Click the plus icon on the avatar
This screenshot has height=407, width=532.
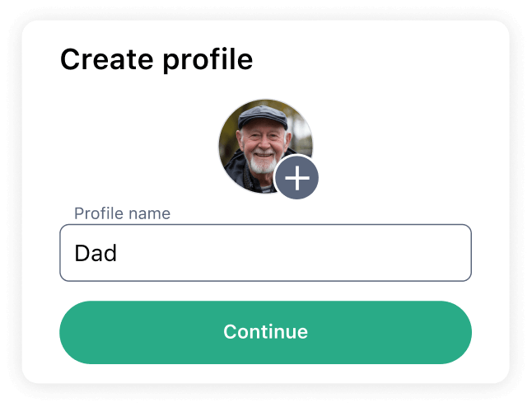(x=296, y=177)
